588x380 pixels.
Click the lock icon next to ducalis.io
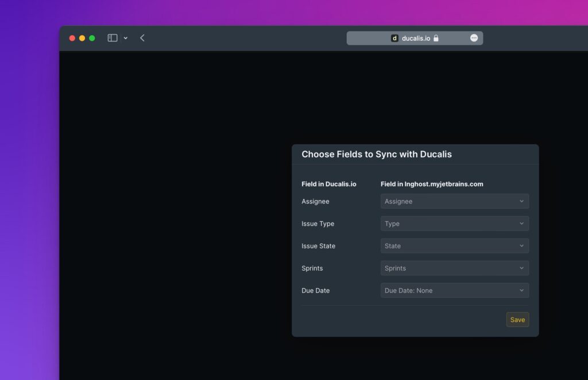click(x=436, y=38)
